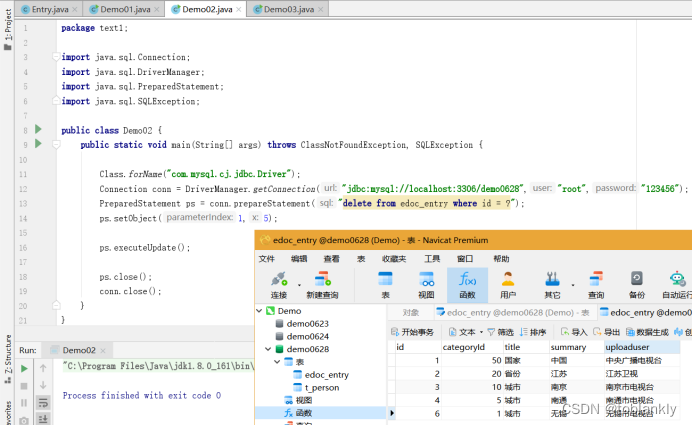Image resolution: width=692 pixels, height=426 pixels.
Task: Click the 文本 text view button
Action: coord(462,332)
